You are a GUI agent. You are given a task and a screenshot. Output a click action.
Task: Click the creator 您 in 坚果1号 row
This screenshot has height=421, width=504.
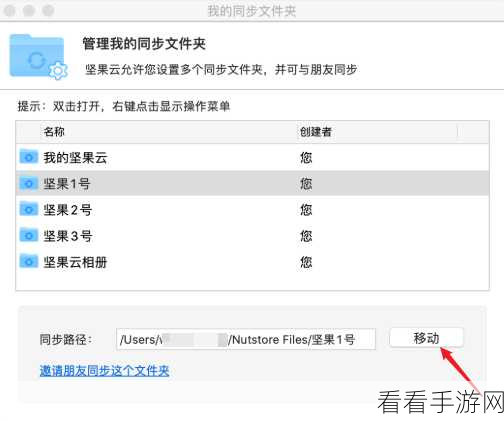pos(306,184)
